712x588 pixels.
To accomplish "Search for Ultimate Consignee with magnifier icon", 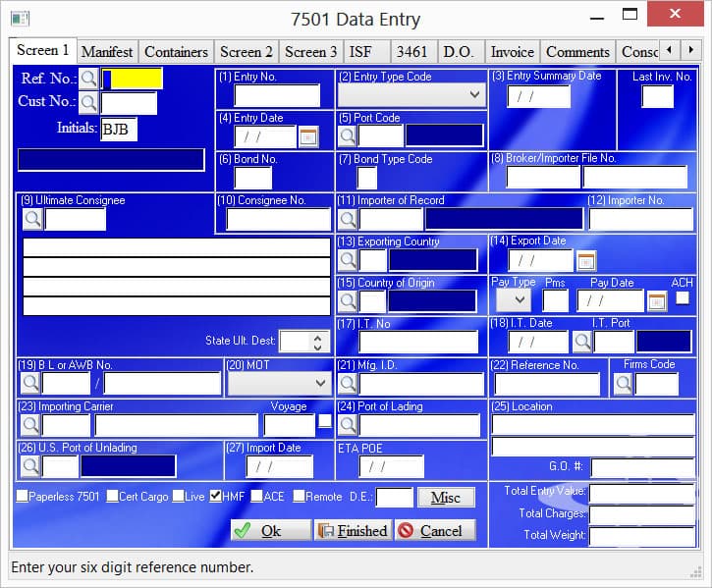I will [x=32, y=219].
